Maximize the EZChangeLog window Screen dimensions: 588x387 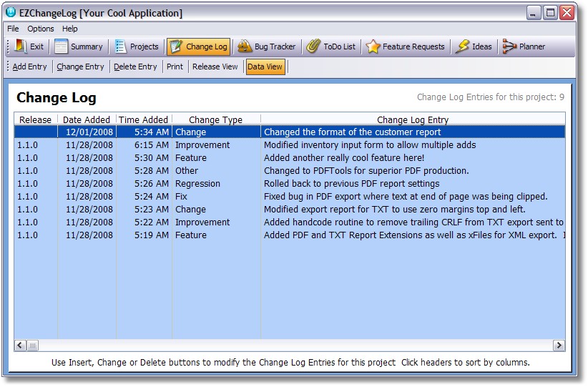tap(550, 13)
